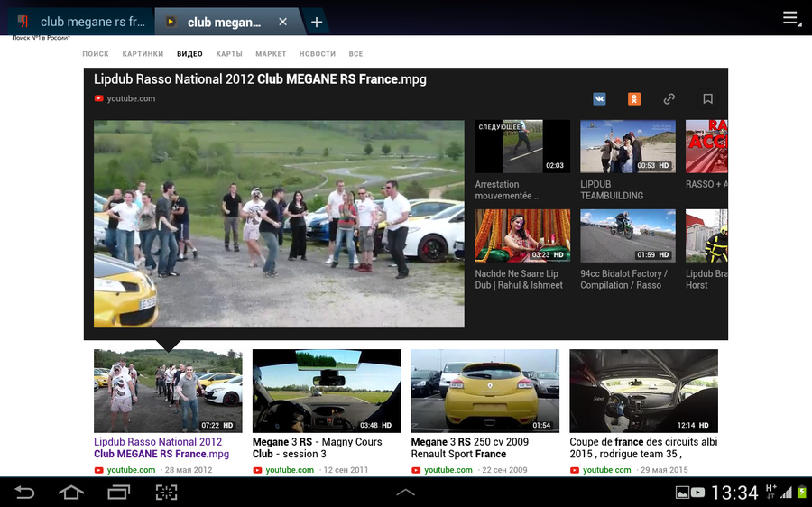
Task: Go to ПОИСК search section
Action: 96,54
